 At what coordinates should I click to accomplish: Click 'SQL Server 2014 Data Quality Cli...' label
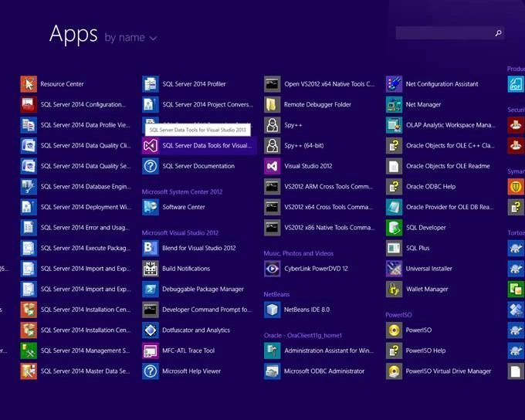pyautogui.click(x=86, y=145)
